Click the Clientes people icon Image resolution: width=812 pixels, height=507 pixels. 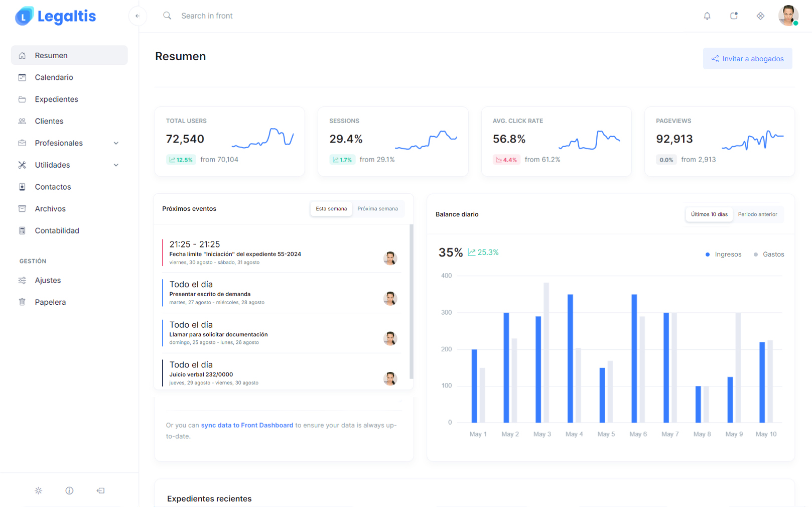22,121
